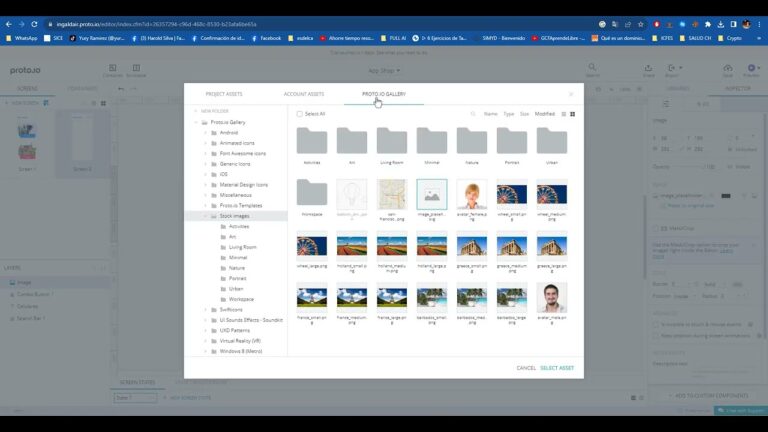Collapse the Stock images tree folder
This screenshot has width=768, height=432.
tap(205, 216)
